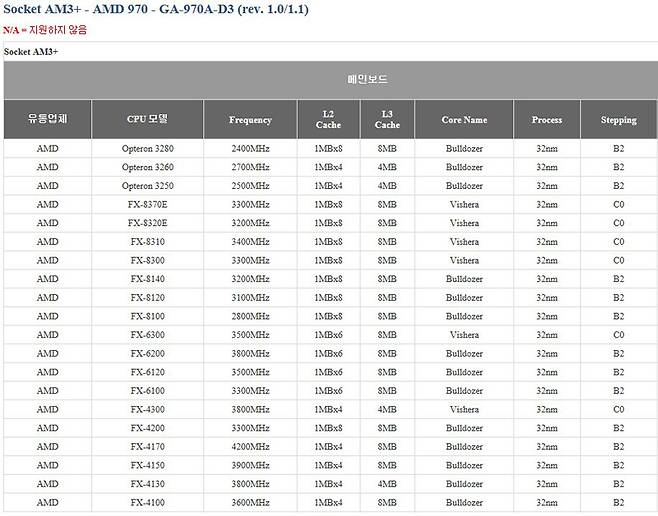Select the FX-4130 model cell
Viewport: 658px width, 516px height.
(148, 484)
